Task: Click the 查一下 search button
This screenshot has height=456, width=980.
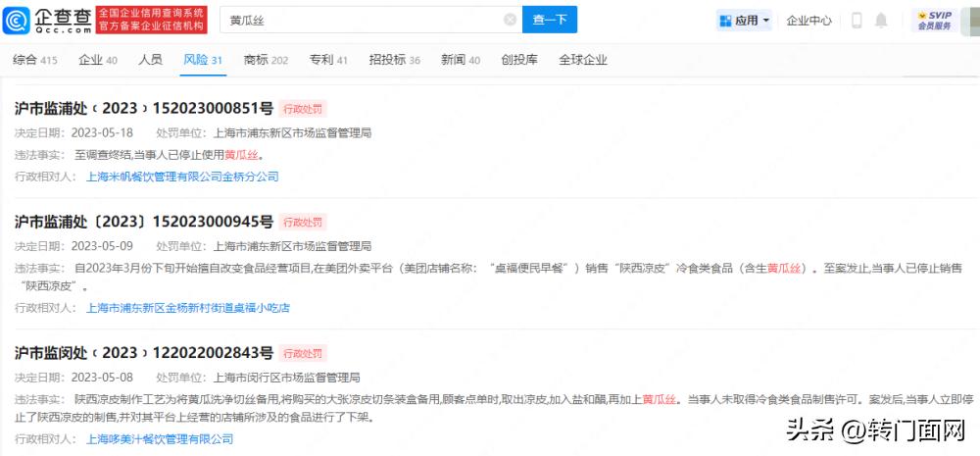Action: 550,20
